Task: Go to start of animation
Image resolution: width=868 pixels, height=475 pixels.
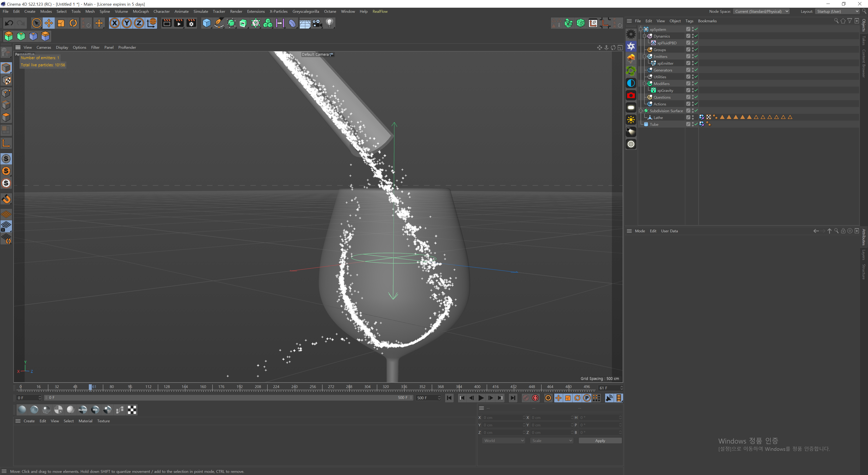Action: pos(449,398)
